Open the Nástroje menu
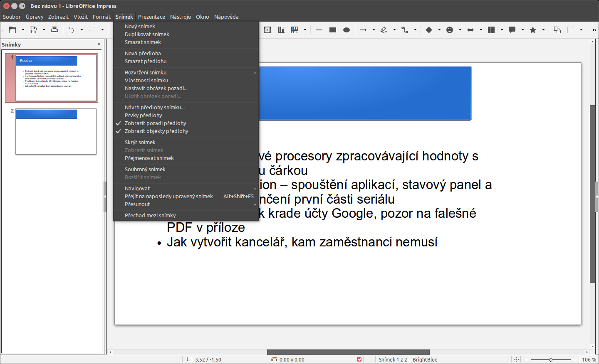The image size is (599, 364). click(x=181, y=17)
